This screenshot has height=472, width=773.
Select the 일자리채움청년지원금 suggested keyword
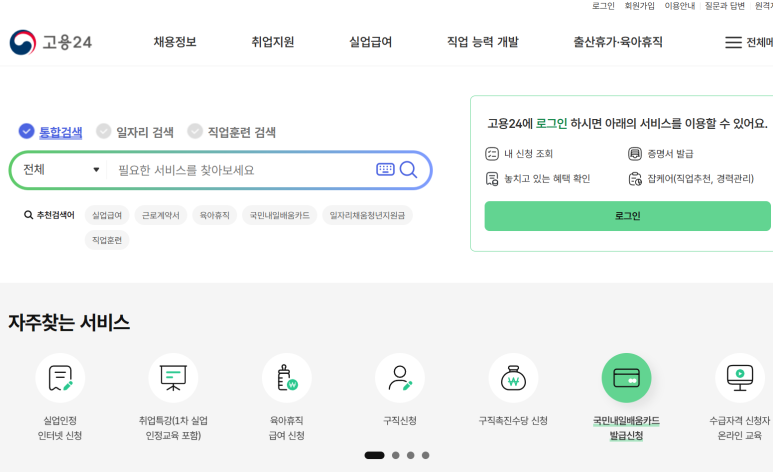367,215
